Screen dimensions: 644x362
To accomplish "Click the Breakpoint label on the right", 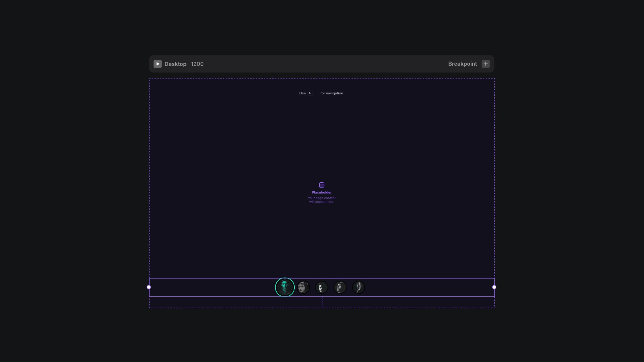I will [462, 64].
